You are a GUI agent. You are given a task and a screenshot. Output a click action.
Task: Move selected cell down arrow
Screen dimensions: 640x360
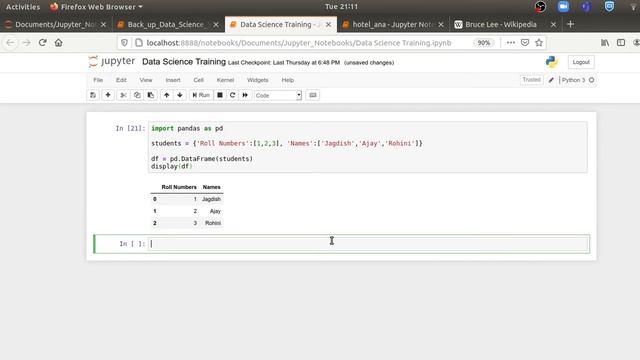click(x=180, y=95)
